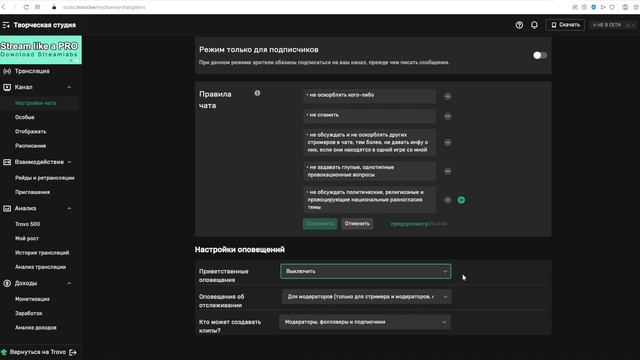
Task: Collapse the sidebar via the menu icon
Action: coord(6,25)
